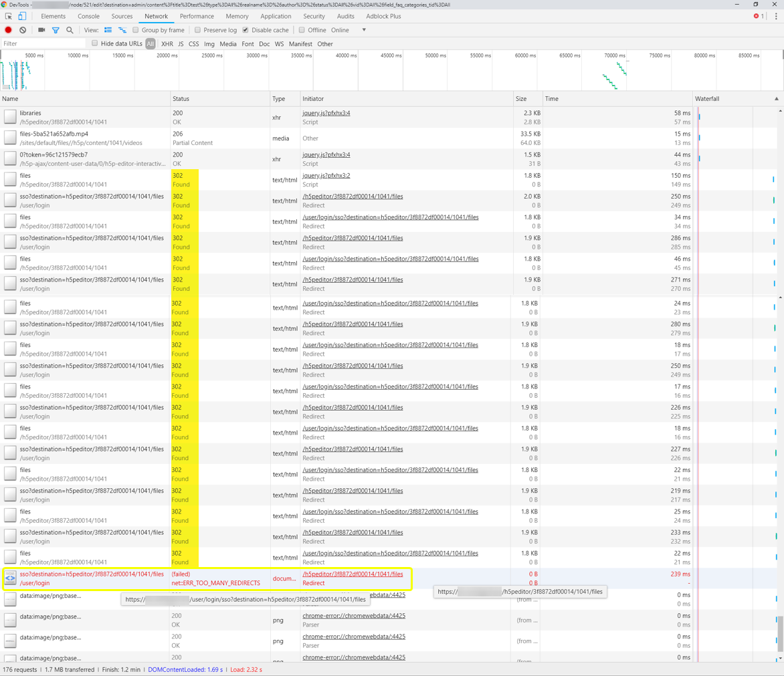Image resolution: width=784 pixels, height=676 pixels.
Task: Click the 176 requests summary text
Action: [20, 669]
